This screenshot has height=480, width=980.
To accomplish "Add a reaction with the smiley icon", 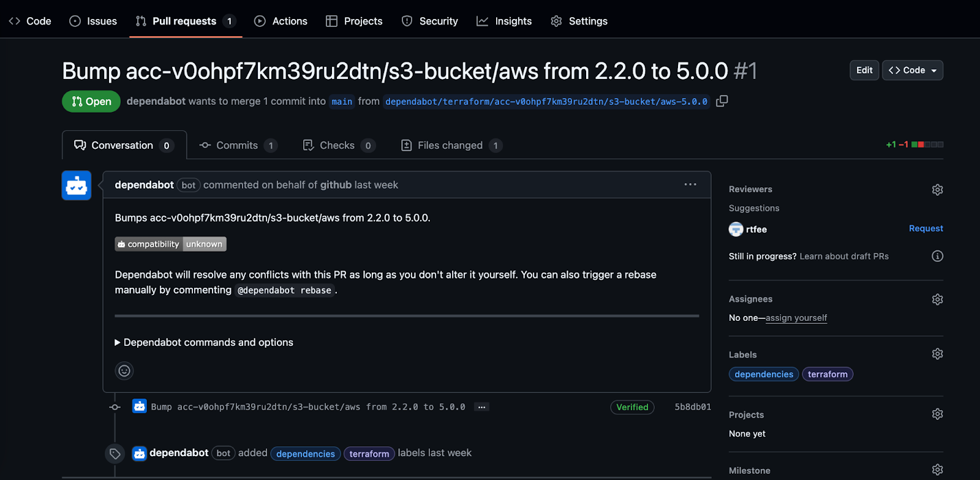I will (x=124, y=370).
